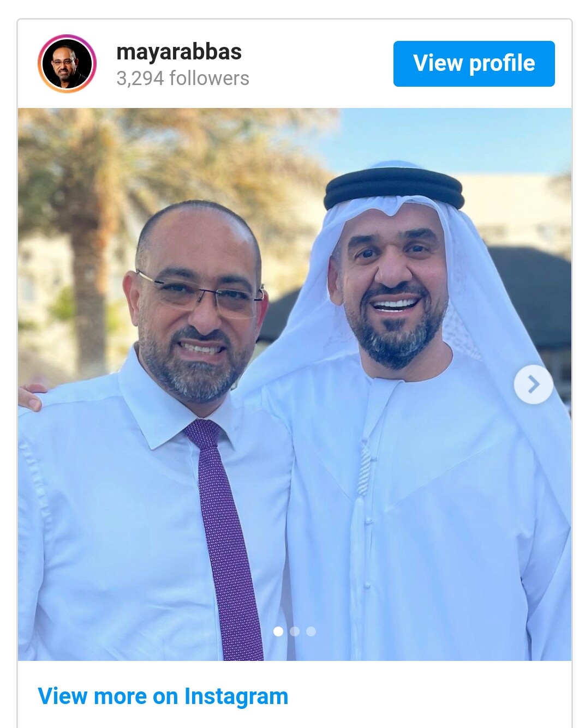585x728 pixels.
Task: Jump to the second carousel dot
Action: click(x=295, y=631)
